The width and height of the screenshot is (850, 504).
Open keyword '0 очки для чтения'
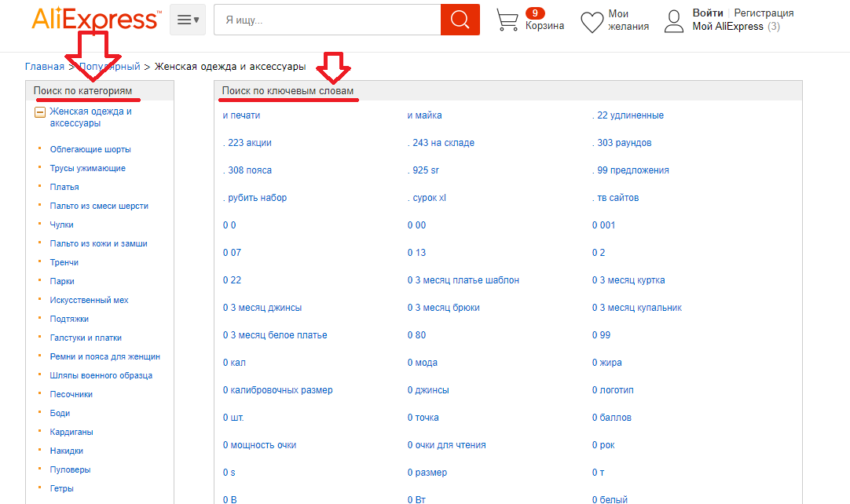[x=447, y=445]
